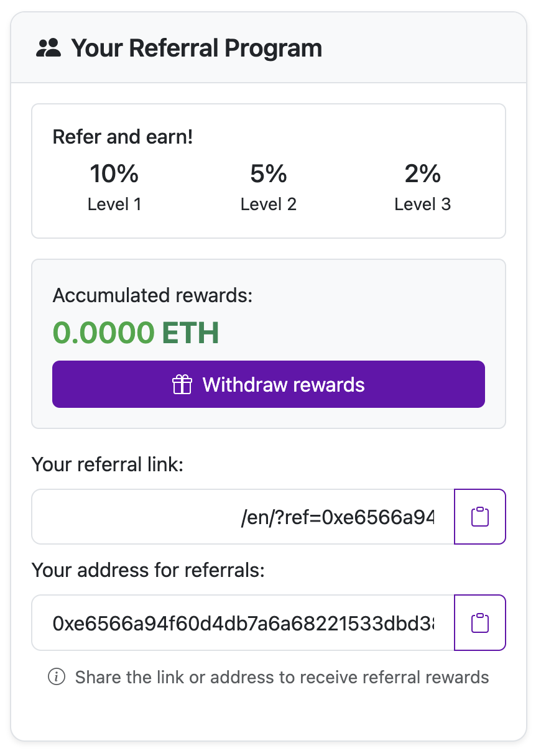
Task: Click the Refer and earn! text
Action: pyautogui.click(x=123, y=137)
